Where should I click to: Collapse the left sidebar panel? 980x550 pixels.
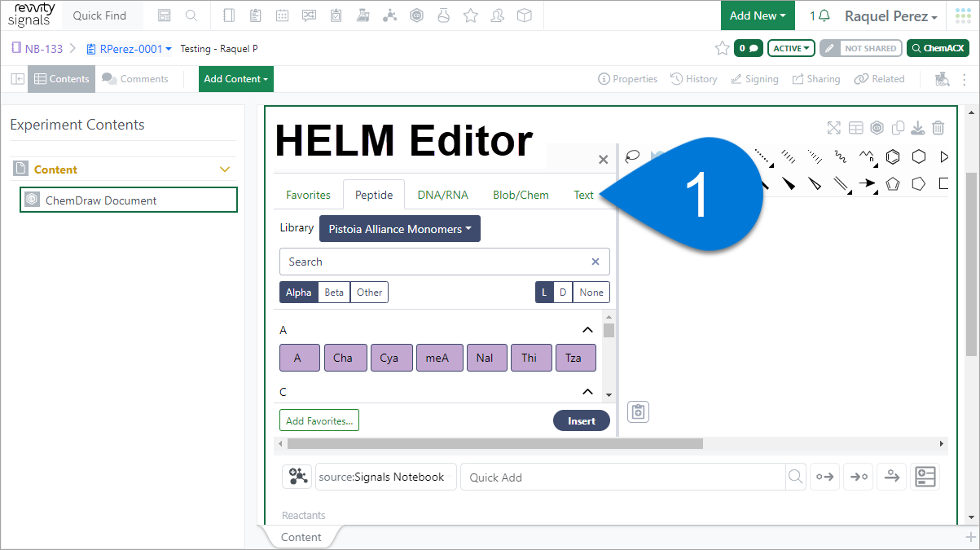pos(17,79)
